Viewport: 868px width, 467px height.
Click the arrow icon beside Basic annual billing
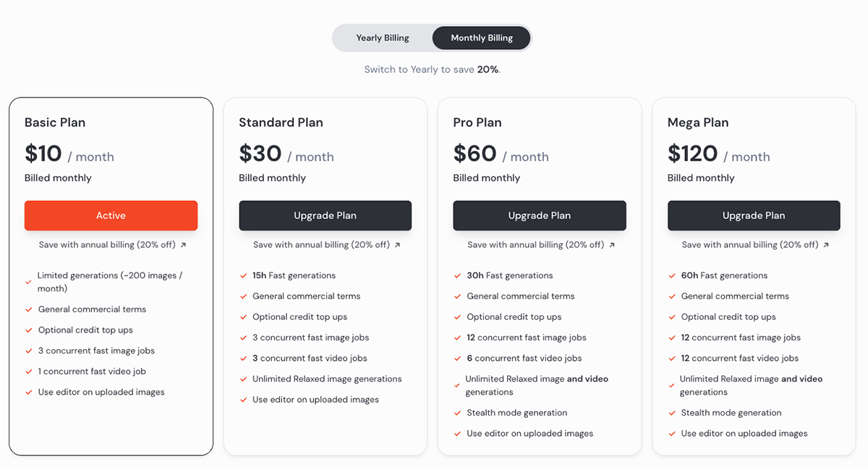(184, 245)
